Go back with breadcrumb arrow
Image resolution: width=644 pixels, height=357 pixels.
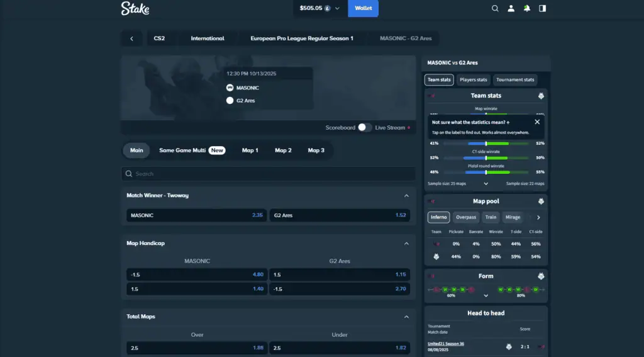point(131,38)
